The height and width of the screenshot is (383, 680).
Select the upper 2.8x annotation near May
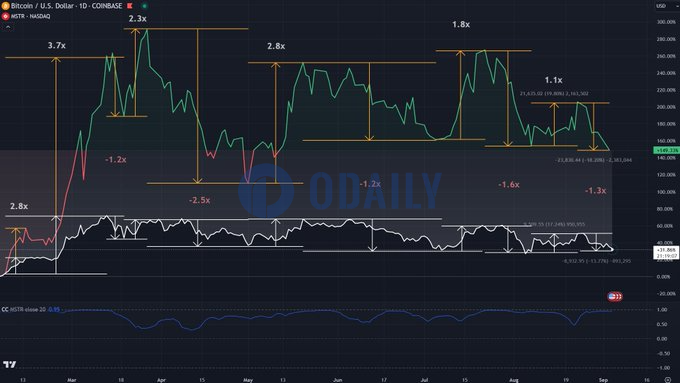(276, 46)
